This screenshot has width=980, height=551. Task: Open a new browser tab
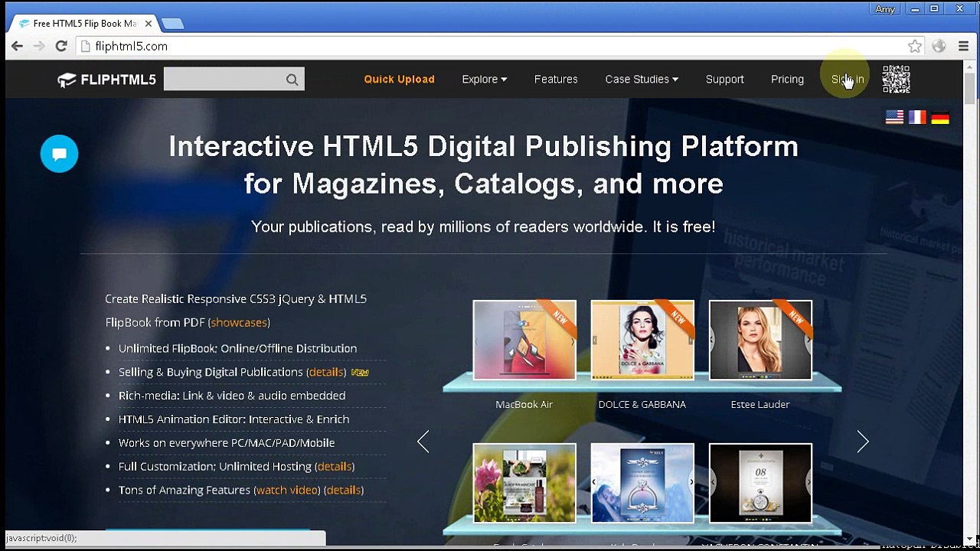point(172,24)
